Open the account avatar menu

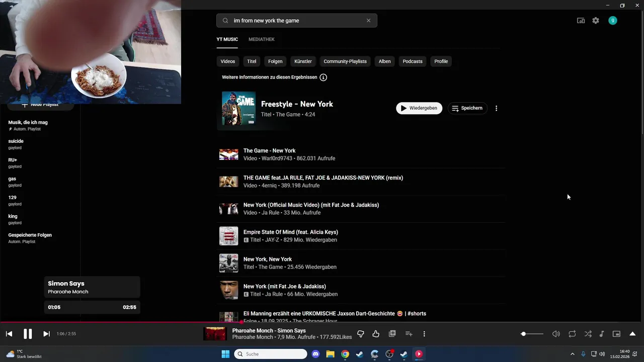point(612,21)
